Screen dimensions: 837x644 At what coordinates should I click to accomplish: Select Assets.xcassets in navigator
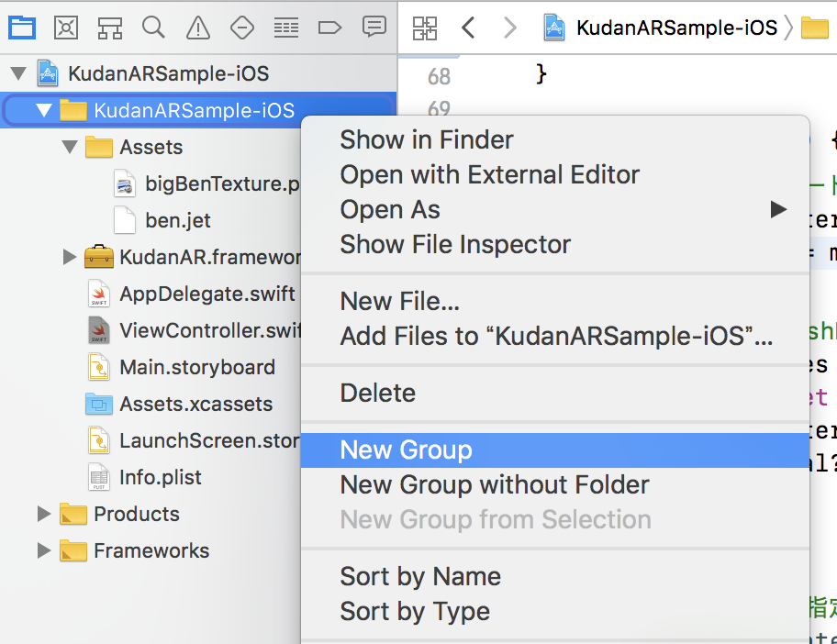click(x=195, y=404)
